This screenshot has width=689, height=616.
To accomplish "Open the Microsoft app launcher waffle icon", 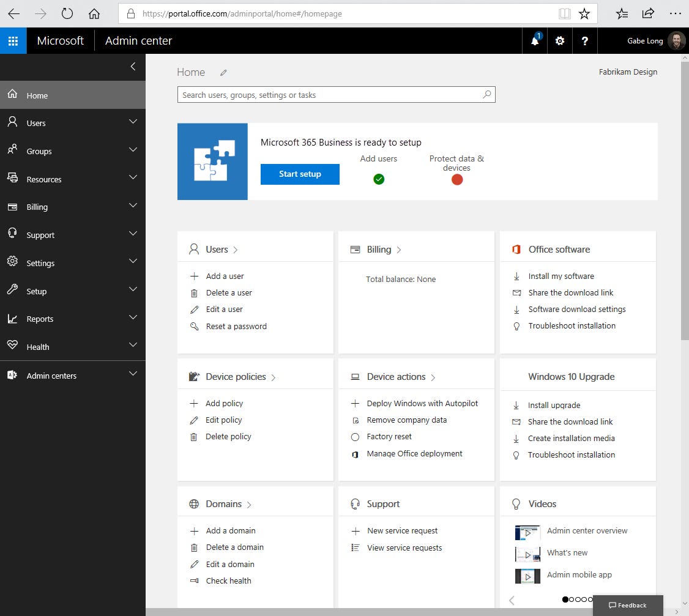I will point(13,40).
